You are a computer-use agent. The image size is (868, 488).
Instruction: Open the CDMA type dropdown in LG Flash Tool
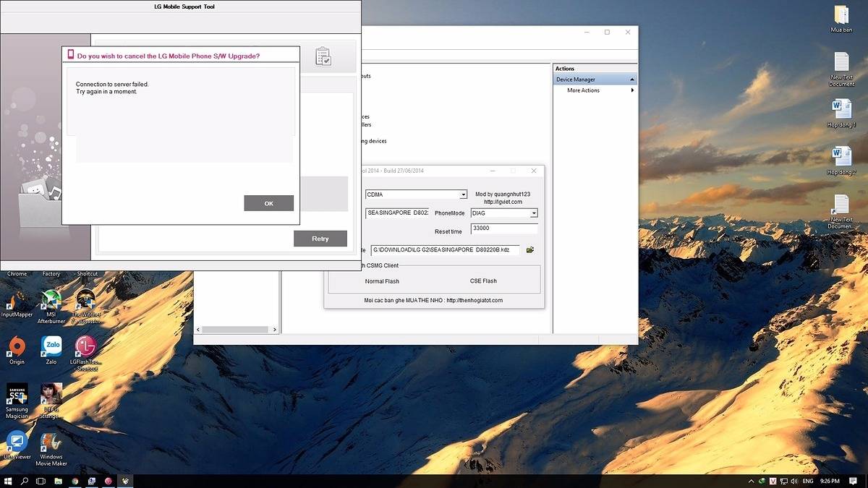417,194
